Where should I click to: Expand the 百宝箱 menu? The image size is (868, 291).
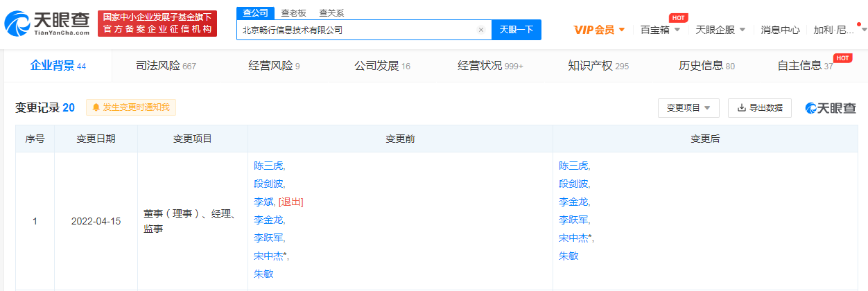[660, 30]
